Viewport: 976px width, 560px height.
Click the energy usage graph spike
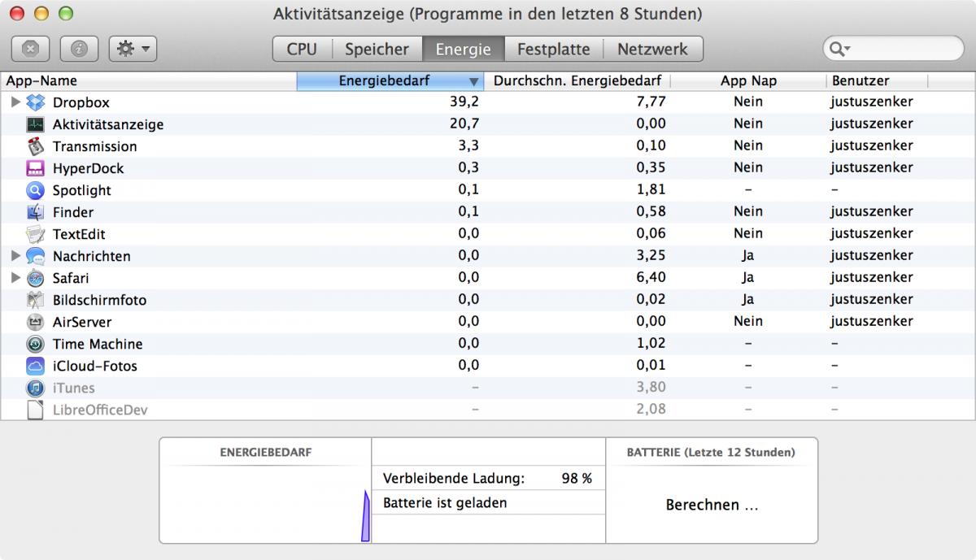tap(366, 516)
